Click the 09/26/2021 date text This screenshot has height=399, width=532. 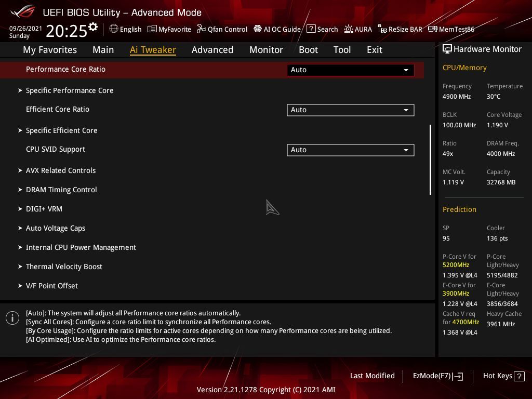25,28
